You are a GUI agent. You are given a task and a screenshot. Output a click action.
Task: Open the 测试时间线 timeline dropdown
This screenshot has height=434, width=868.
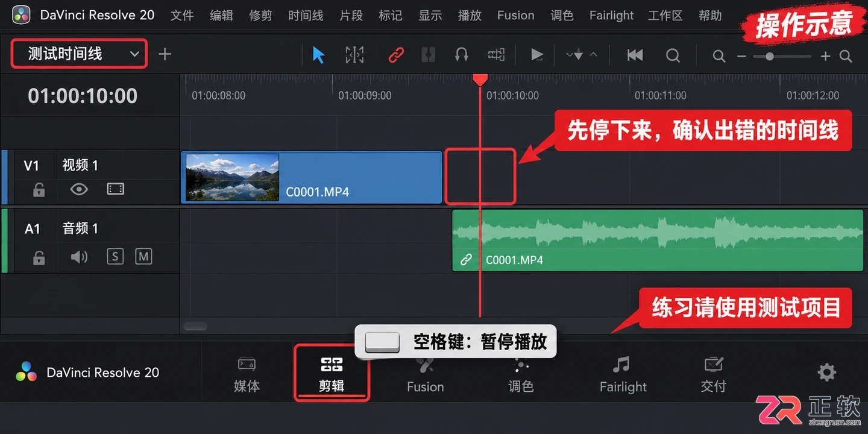[x=79, y=54]
